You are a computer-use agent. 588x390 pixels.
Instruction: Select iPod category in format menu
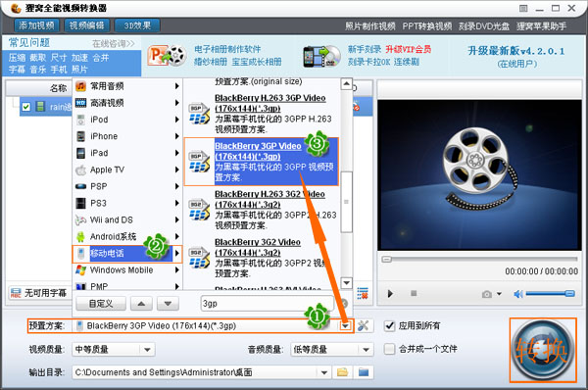[127, 120]
